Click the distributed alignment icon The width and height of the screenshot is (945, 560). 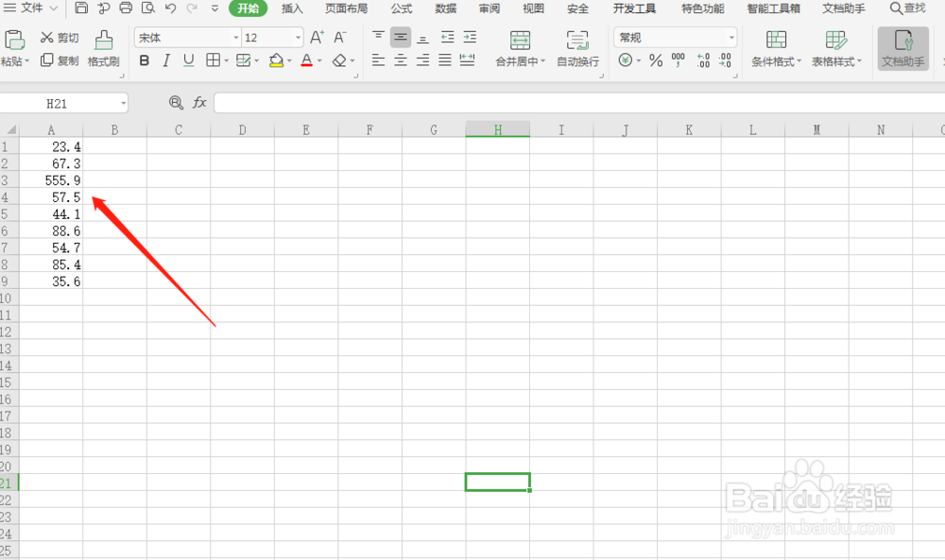click(x=467, y=59)
